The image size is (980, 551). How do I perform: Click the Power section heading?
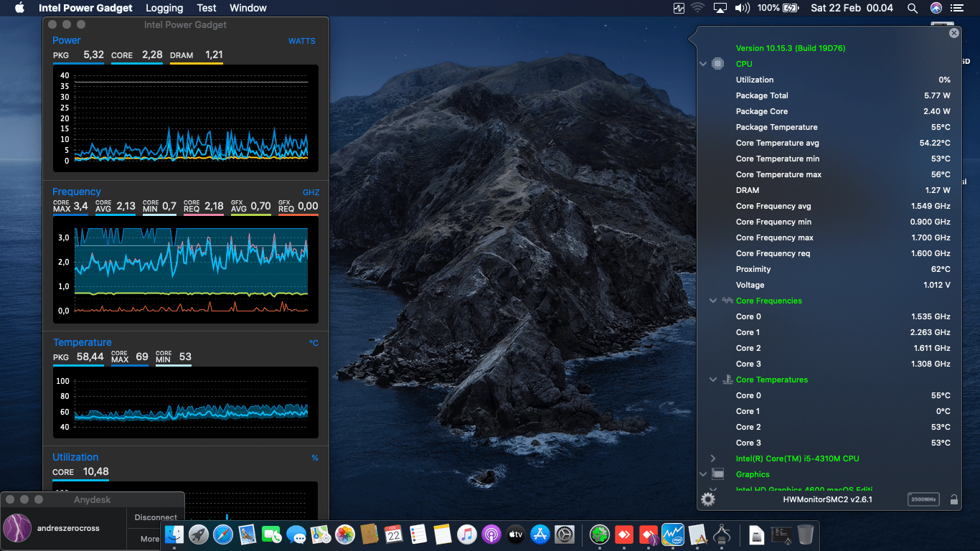click(x=66, y=40)
